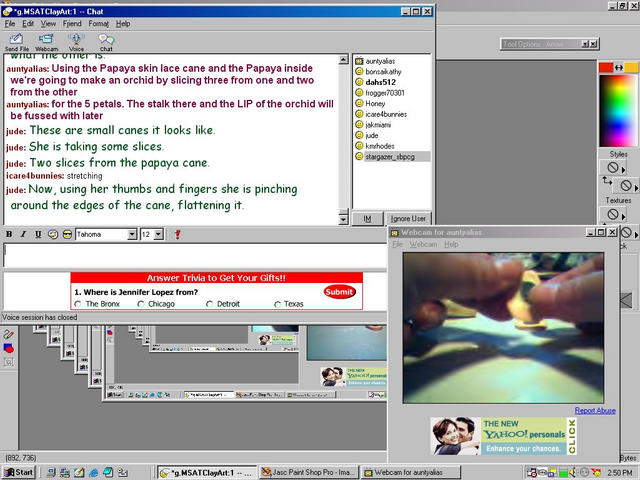Click the Yahoo personals banner ad
The image size is (640, 480).
point(504,436)
